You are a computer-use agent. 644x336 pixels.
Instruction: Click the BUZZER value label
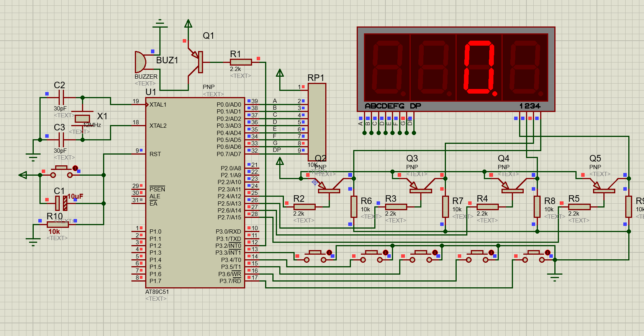coord(146,77)
